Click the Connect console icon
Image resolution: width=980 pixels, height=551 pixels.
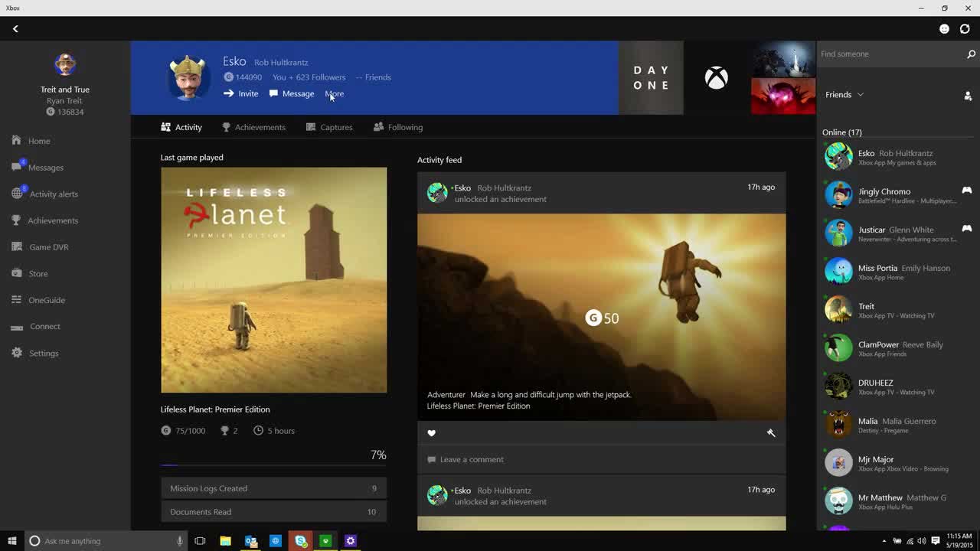(x=17, y=327)
